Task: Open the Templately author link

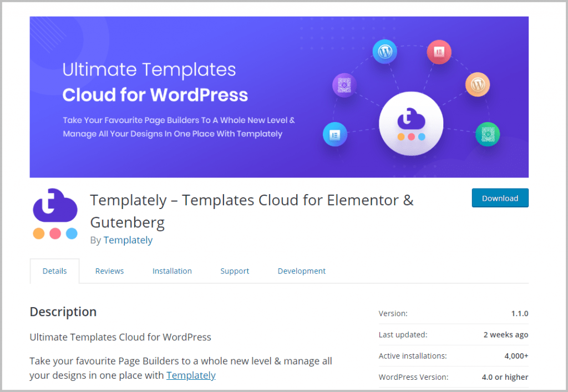Action: 128,240
